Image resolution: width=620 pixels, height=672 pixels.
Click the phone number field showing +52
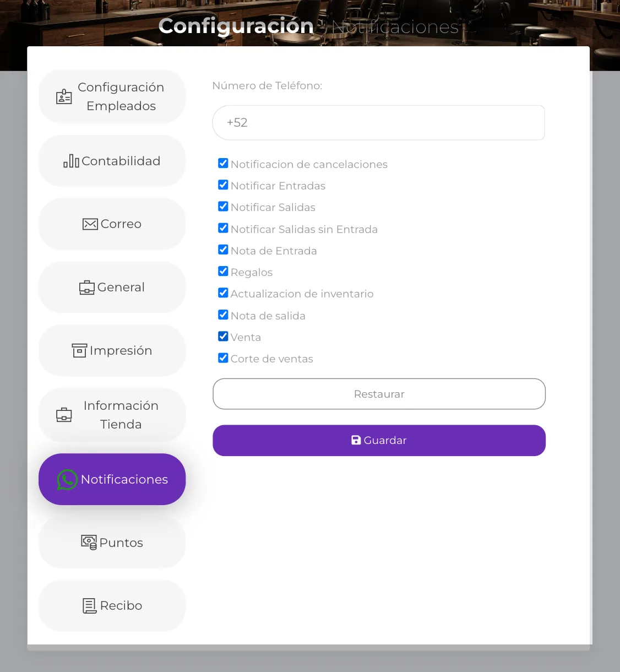point(379,122)
